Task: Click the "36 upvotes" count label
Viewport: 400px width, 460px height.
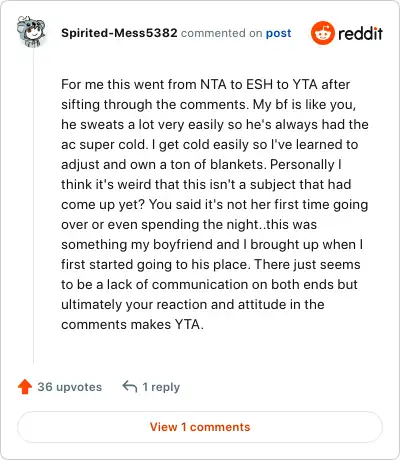Action: point(70,387)
